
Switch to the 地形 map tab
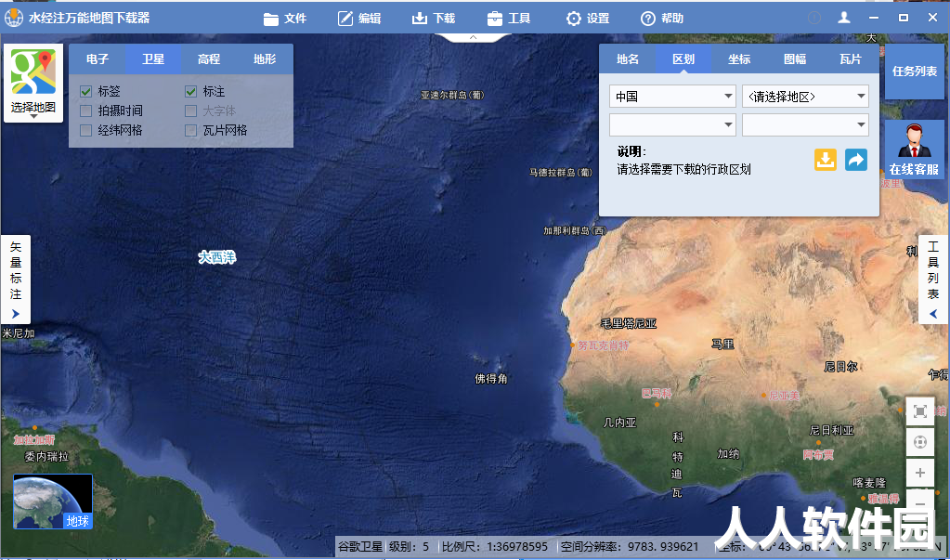(x=265, y=59)
